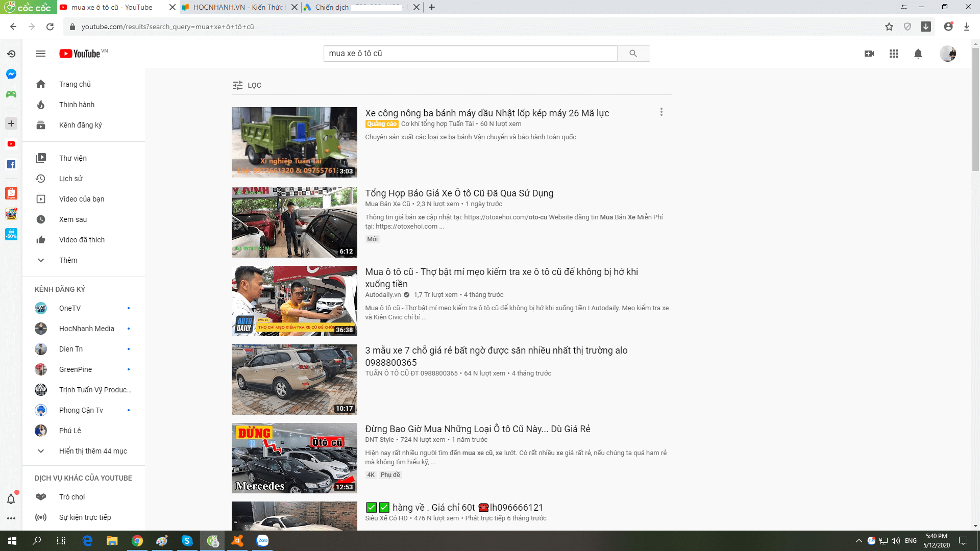Viewport: 980px width, 551px height.
Task: Open the hamburger guide menu
Action: (x=41, y=54)
